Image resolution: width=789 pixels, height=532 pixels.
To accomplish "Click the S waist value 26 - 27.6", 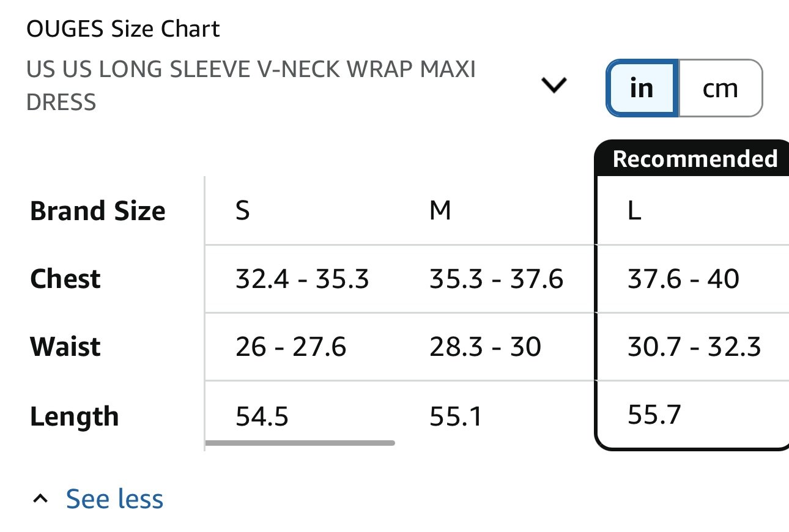I will click(x=291, y=347).
